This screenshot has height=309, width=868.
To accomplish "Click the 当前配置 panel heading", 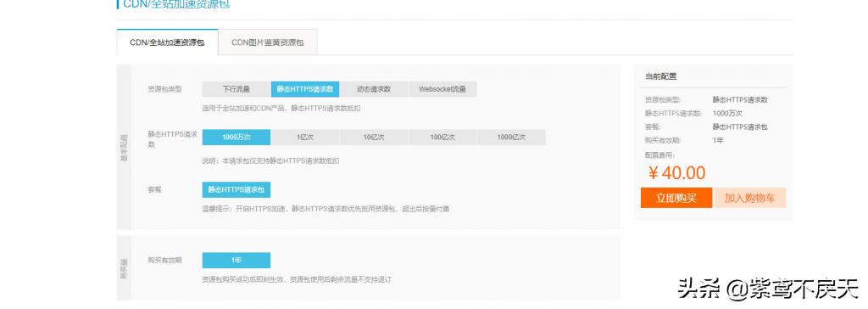I will point(660,76).
